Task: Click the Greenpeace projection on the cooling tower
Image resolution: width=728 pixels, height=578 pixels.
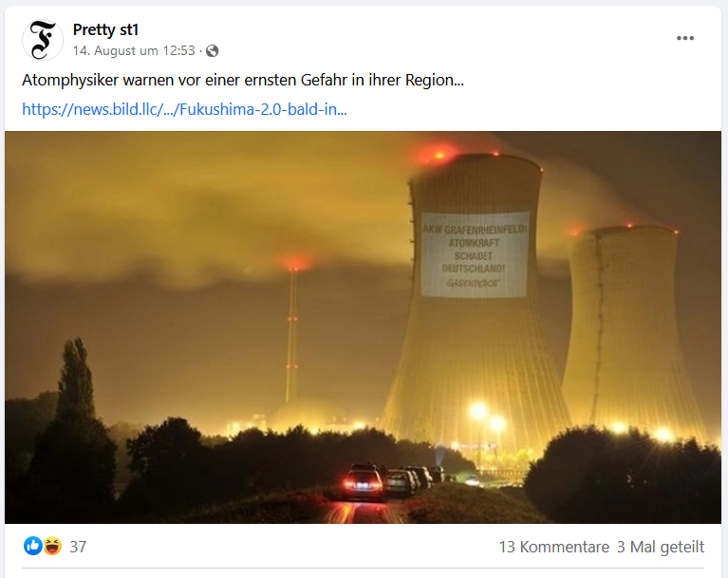Action: click(475, 254)
